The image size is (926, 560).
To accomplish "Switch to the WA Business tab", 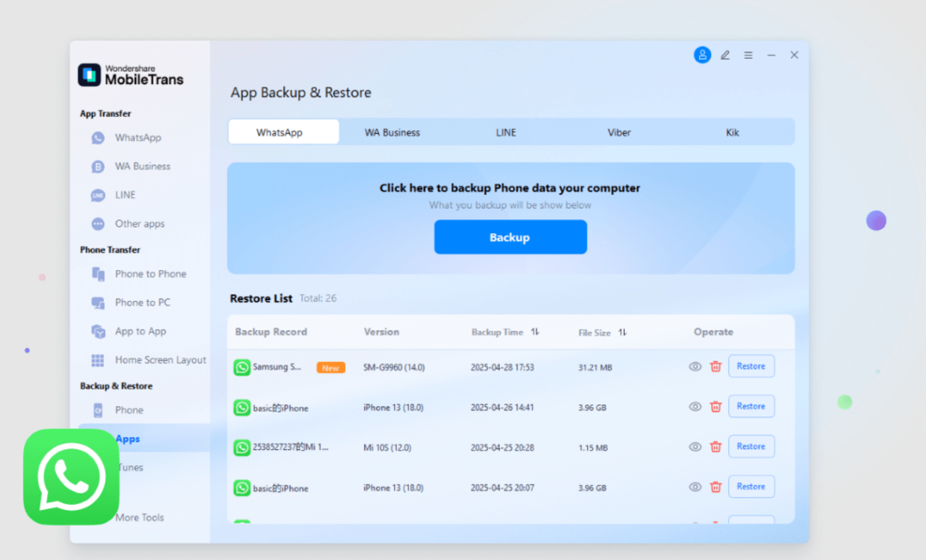I will click(392, 132).
